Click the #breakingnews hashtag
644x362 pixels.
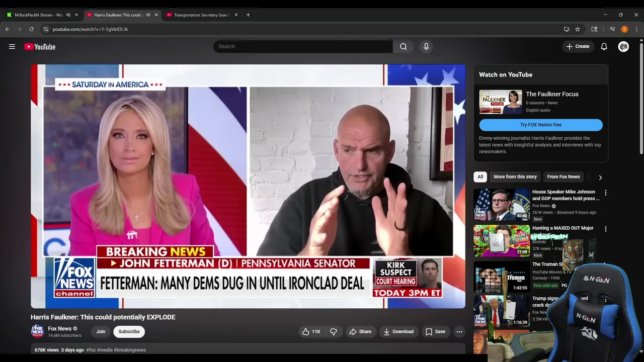(x=130, y=350)
